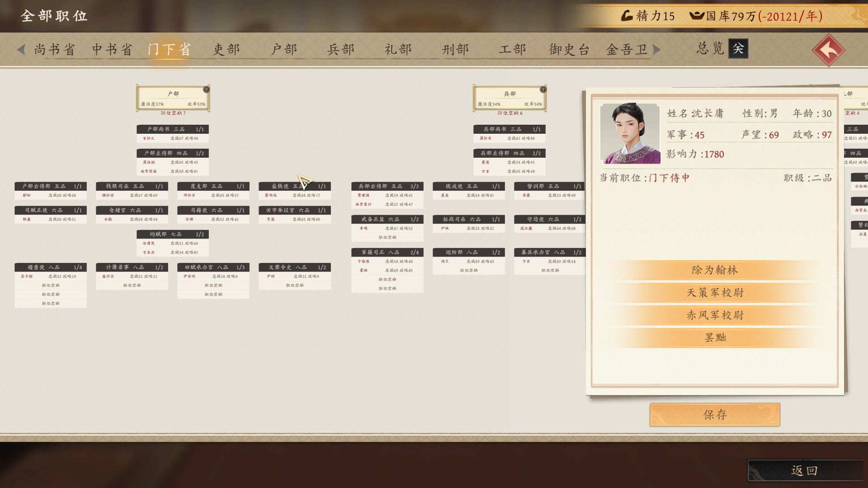Open the 工部 tab

tap(513, 50)
